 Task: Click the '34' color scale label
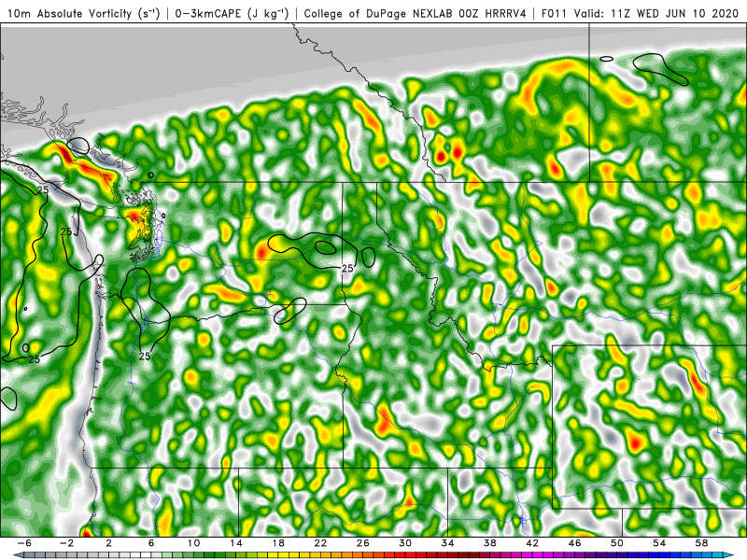pyautogui.click(x=448, y=543)
